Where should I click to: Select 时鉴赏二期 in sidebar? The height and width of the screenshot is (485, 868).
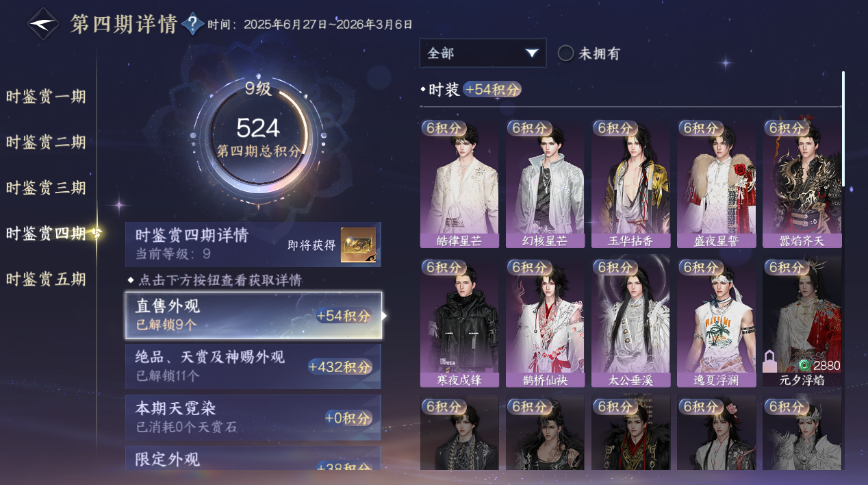coord(47,142)
